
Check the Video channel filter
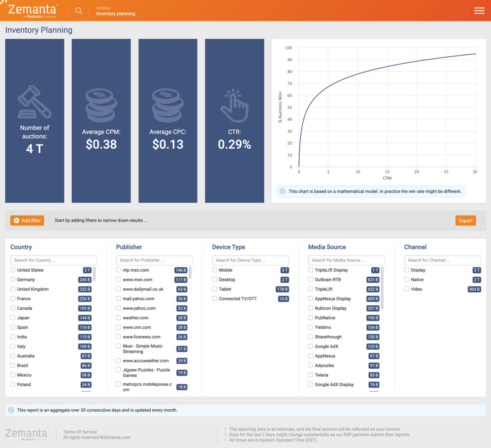[406, 289]
